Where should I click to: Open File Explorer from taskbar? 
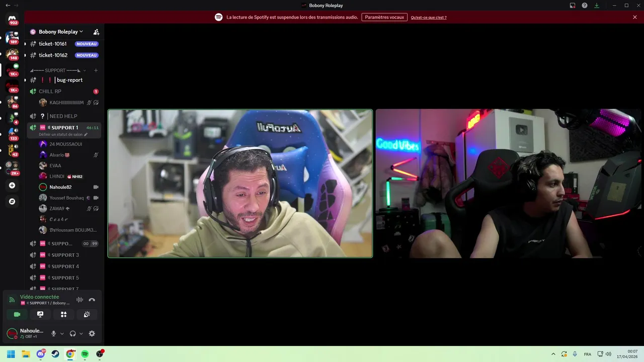coord(26,354)
